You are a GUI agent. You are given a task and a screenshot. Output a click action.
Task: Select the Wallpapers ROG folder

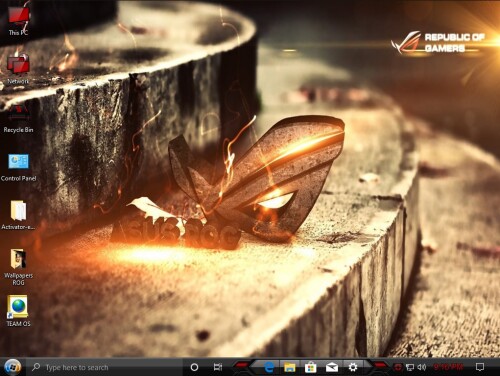18,267
